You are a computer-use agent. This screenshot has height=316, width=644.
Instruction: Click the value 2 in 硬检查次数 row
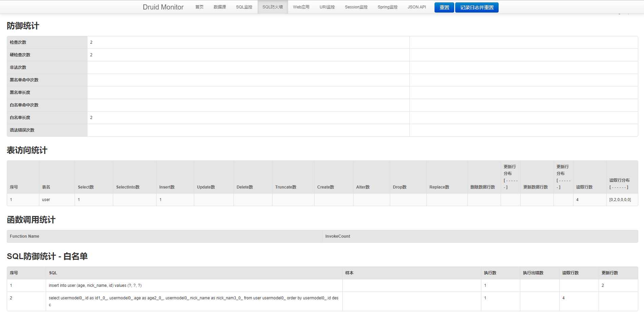tap(91, 55)
